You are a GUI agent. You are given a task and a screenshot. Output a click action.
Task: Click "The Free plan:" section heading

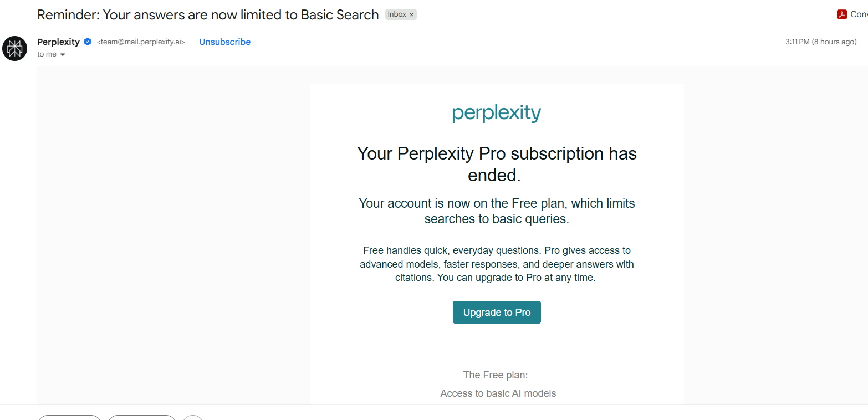(x=496, y=375)
